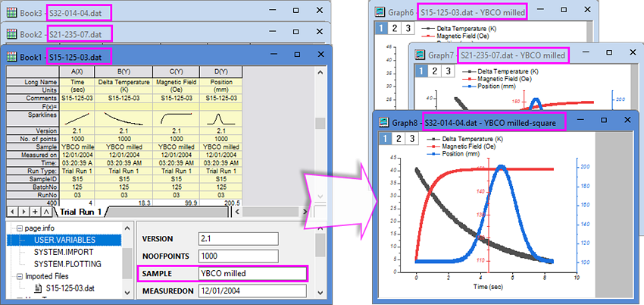Click the Long Name row label

coord(33,82)
